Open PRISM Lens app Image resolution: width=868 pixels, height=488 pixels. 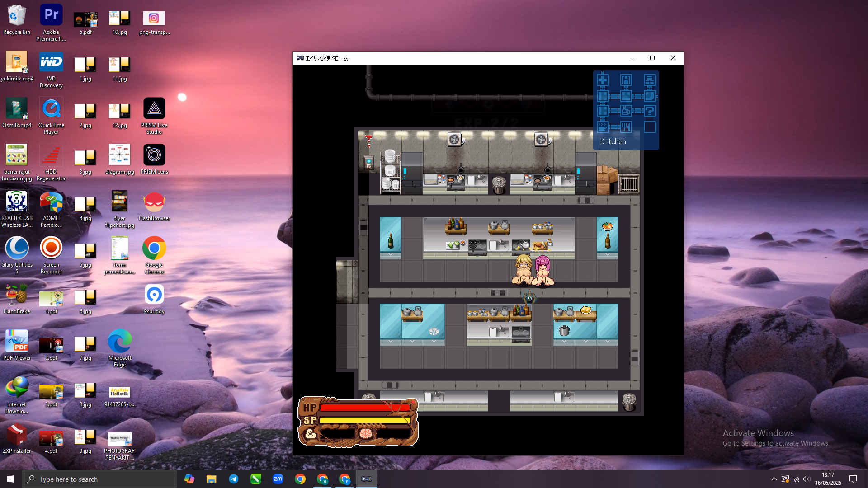coord(154,160)
